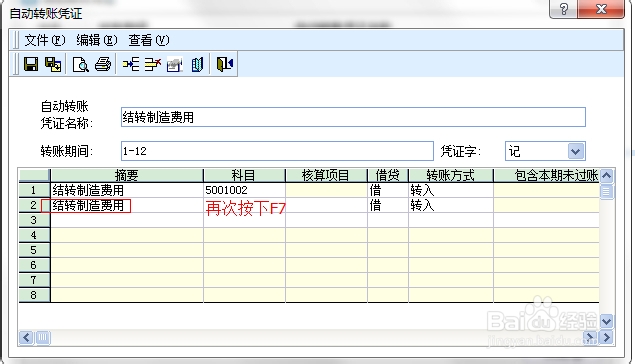Select row 1 header
The image size is (635, 364).
click(34, 190)
